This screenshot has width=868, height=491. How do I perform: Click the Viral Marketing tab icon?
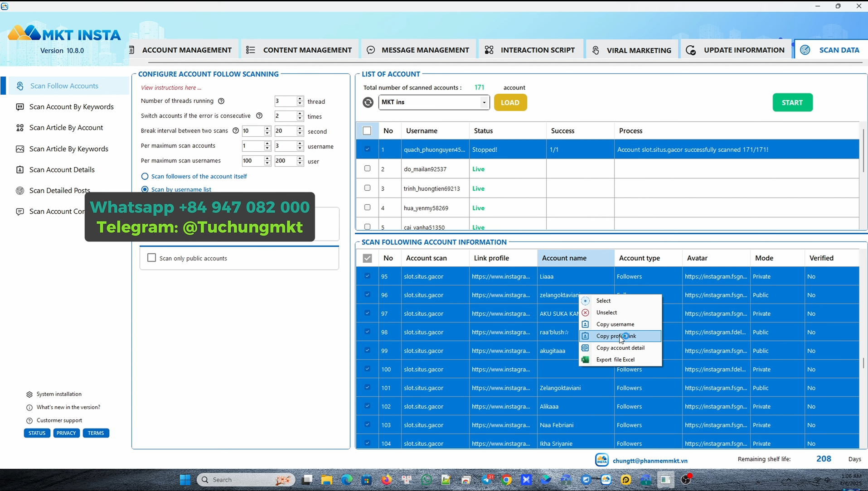coord(596,50)
